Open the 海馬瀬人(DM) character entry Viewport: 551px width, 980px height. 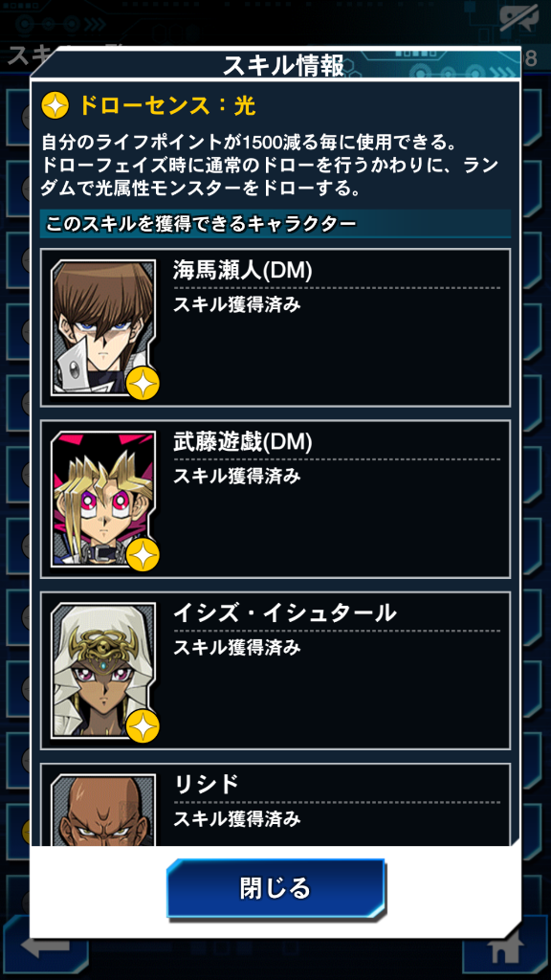pos(275,327)
